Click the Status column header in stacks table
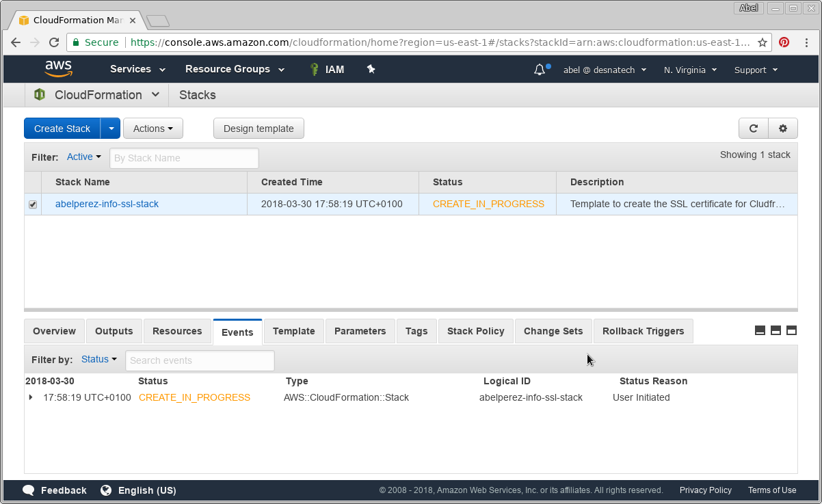The height and width of the screenshot is (504, 822). (448, 182)
